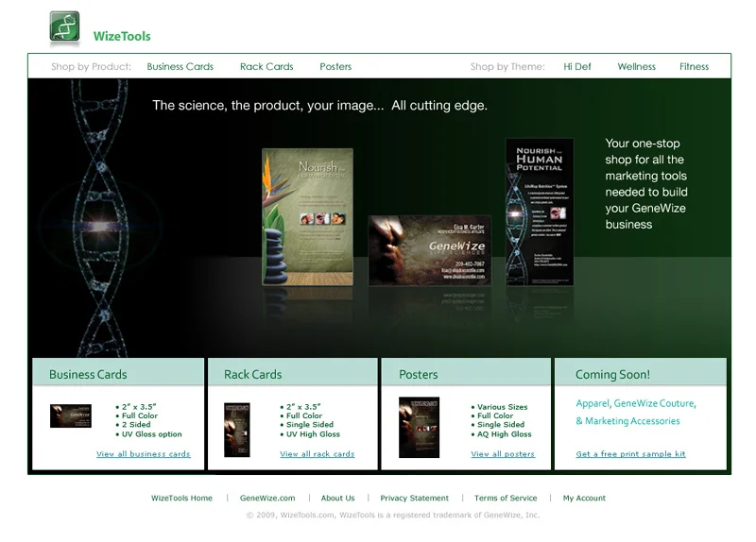Screen dimensions: 756x542
Task: Click the GeneWize business card image
Action: [x=430, y=250]
